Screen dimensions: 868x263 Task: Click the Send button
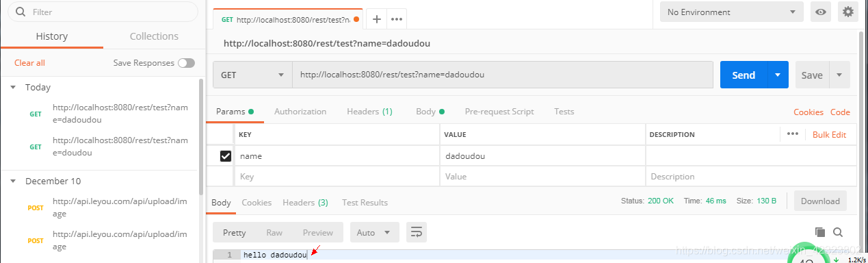pyautogui.click(x=744, y=75)
